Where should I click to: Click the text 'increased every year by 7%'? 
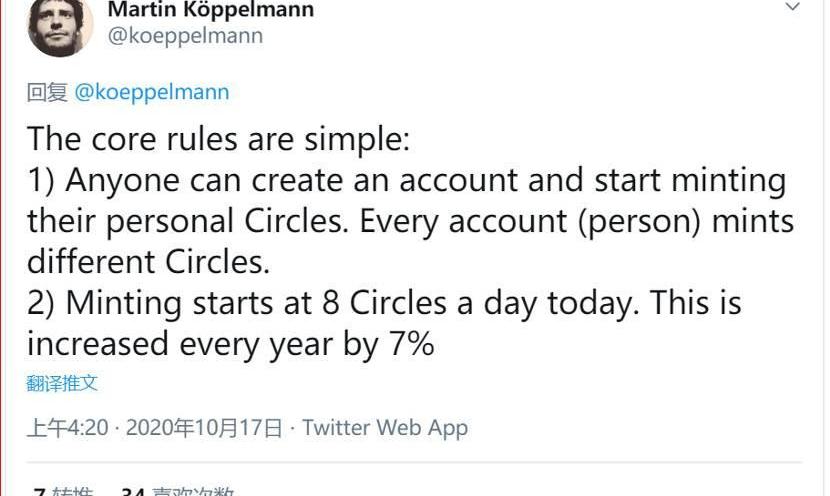231,344
